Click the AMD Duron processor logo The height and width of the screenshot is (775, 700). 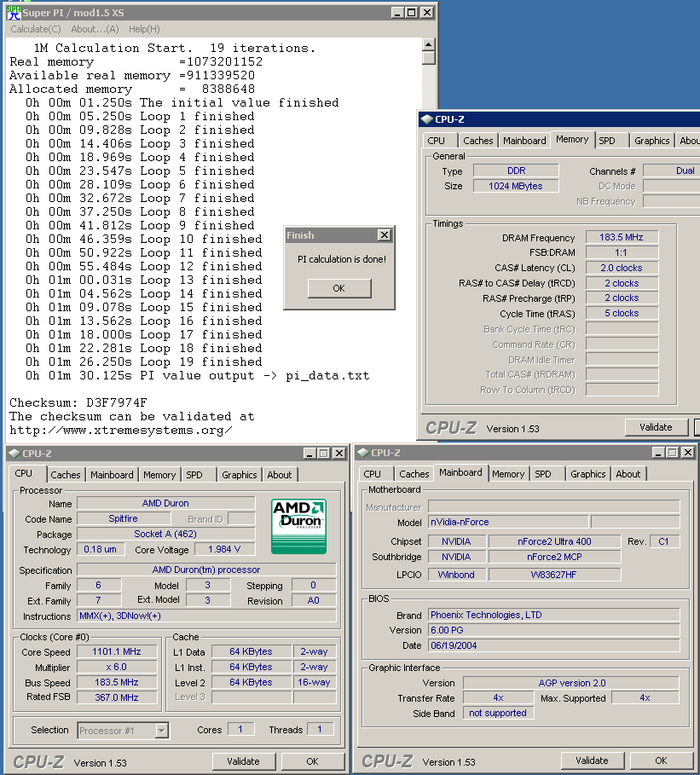pos(298,526)
